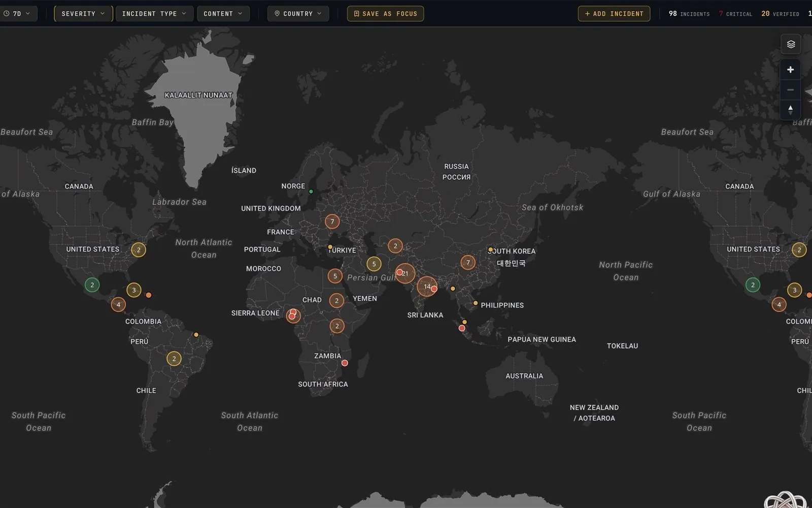Reset map bearing with compass arrow
Screen dimensions: 812x508
[x=790, y=109]
